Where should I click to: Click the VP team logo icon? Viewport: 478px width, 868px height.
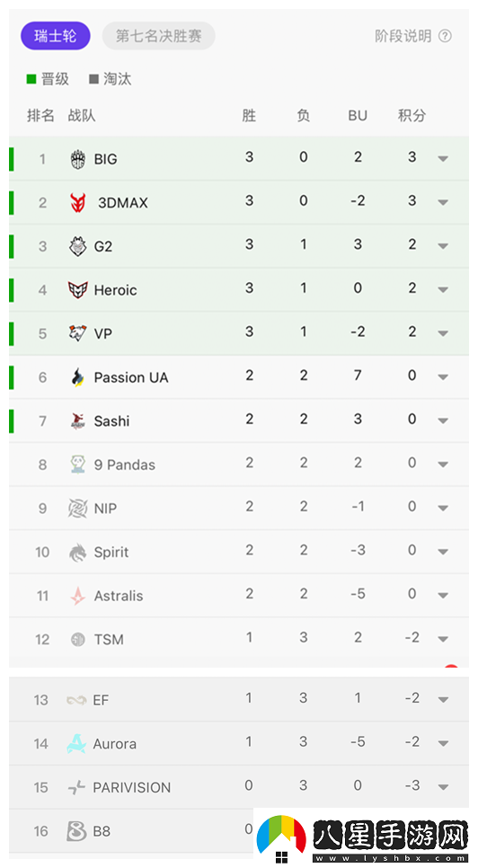coord(78,333)
